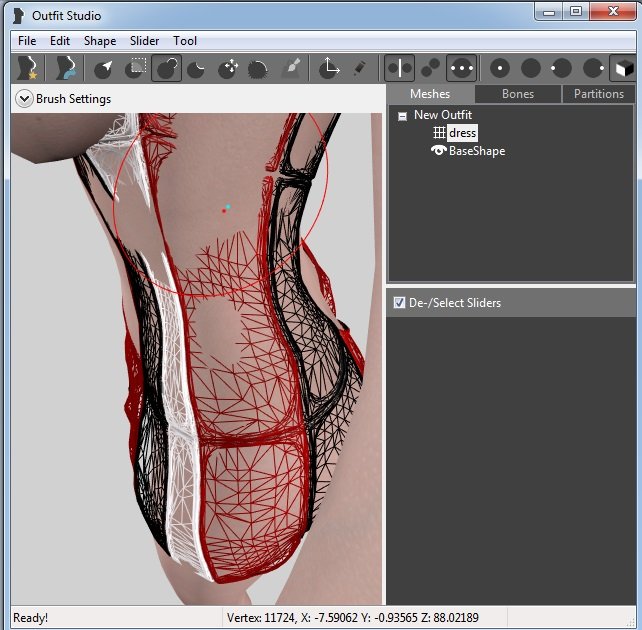Select the Move brush four-arrow tool
The image size is (642, 630).
[228, 68]
